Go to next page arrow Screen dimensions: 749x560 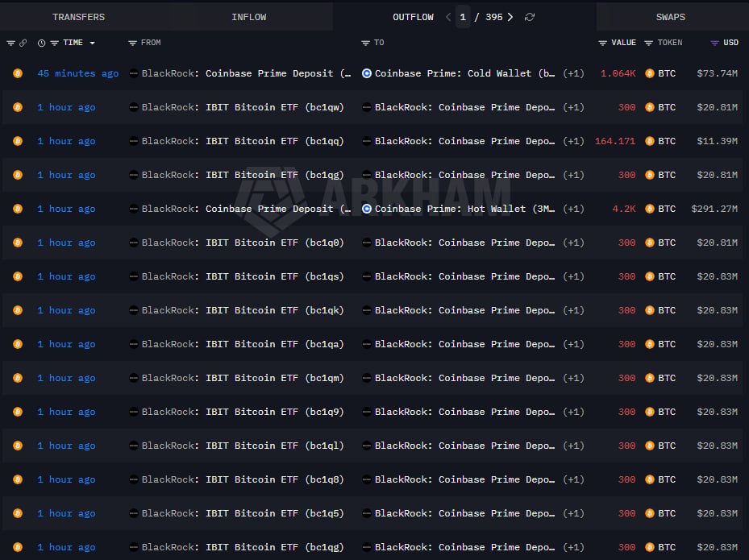pyautogui.click(x=510, y=17)
